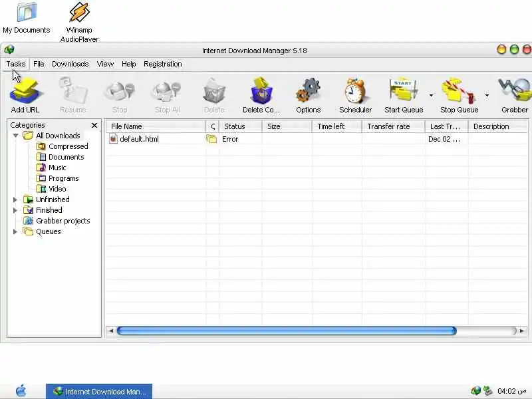Sort by Last Try column header
Screen dimensions: 532x399
point(446,126)
